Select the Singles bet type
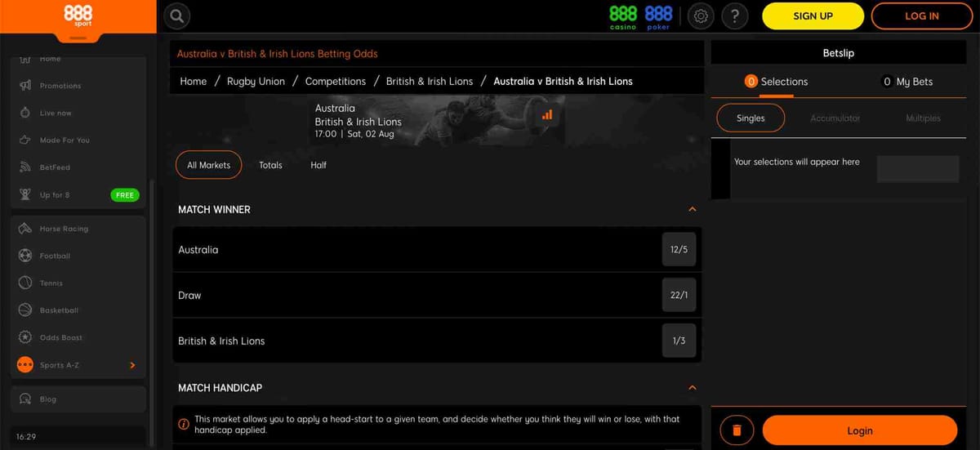Screen dimensions: 980x450 click(x=751, y=118)
